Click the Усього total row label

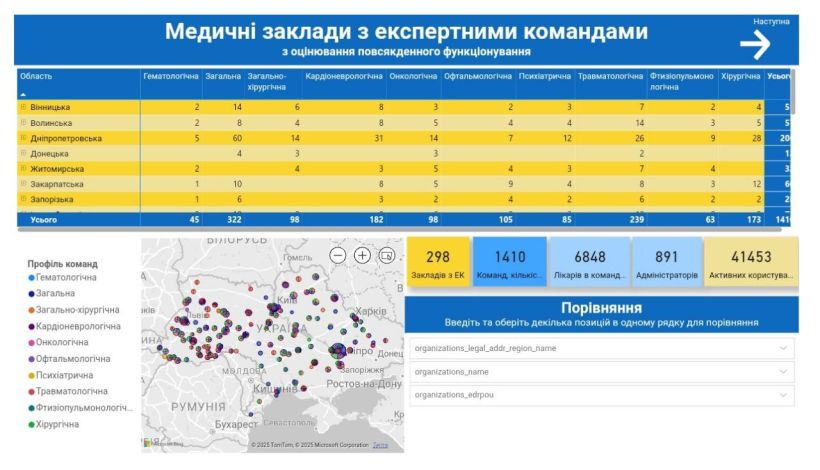pyautogui.click(x=43, y=220)
